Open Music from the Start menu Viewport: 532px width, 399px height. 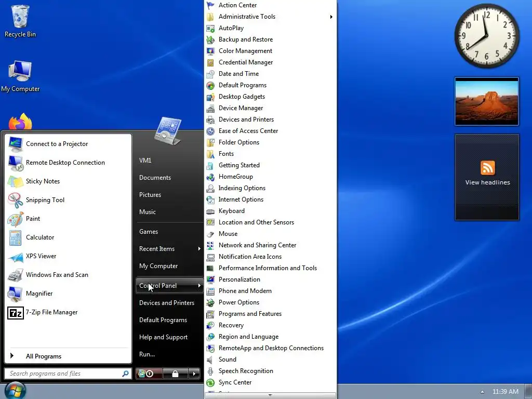tap(147, 212)
